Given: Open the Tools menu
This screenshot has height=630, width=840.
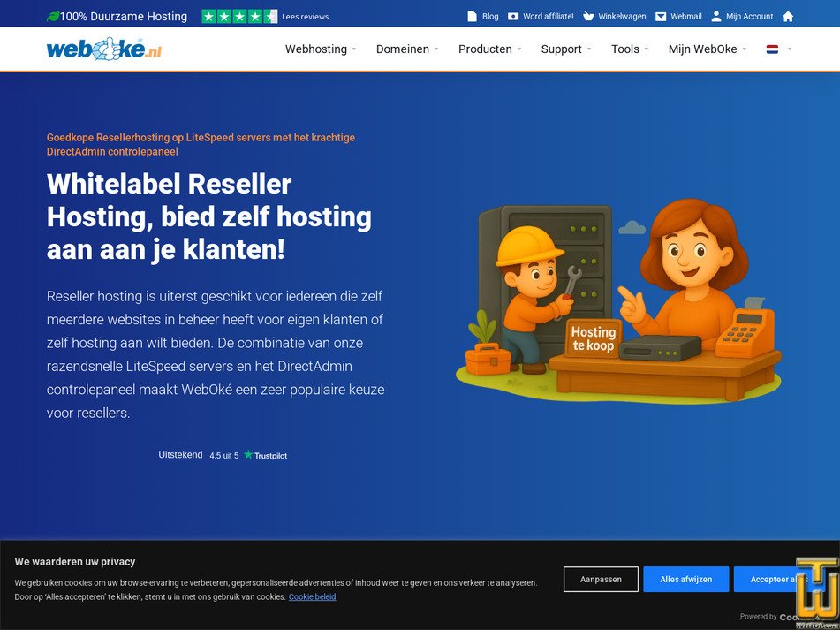Looking at the screenshot, I should 625,49.
